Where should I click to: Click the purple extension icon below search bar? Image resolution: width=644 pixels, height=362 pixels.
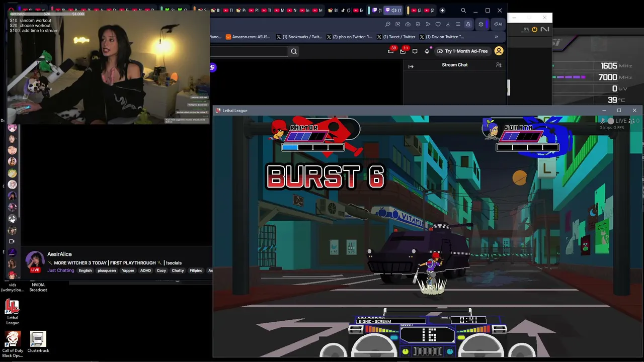click(213, 67)
